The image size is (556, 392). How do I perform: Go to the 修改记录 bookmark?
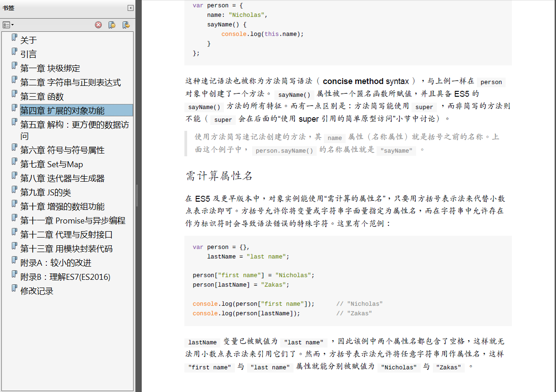coord(37,291)
